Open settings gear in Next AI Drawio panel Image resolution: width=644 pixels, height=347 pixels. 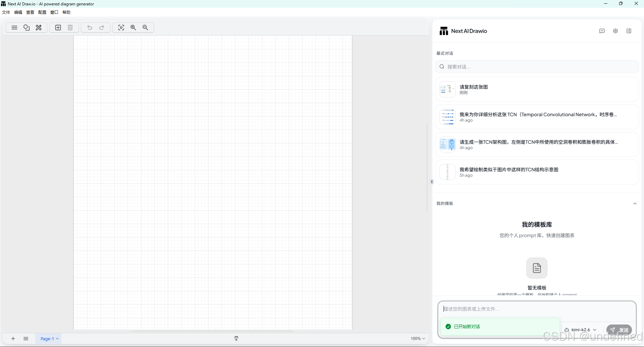point(615,31)
